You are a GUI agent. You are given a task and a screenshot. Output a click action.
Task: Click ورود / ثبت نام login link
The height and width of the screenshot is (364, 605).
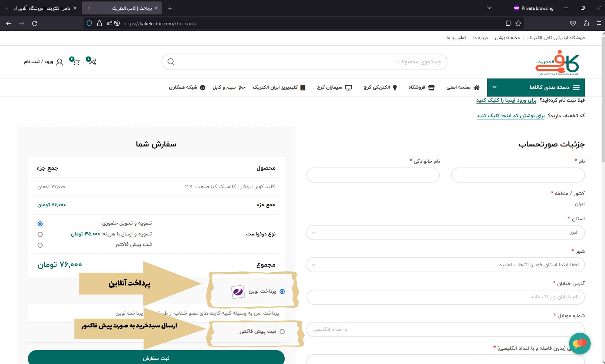tap(38, 62)
